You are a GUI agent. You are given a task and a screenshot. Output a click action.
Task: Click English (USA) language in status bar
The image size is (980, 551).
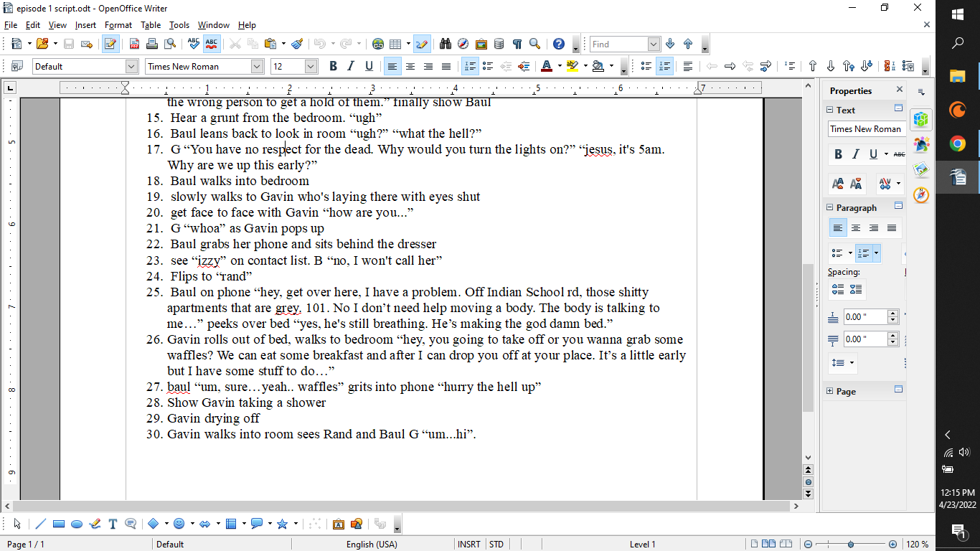click(x=371, y=545)
